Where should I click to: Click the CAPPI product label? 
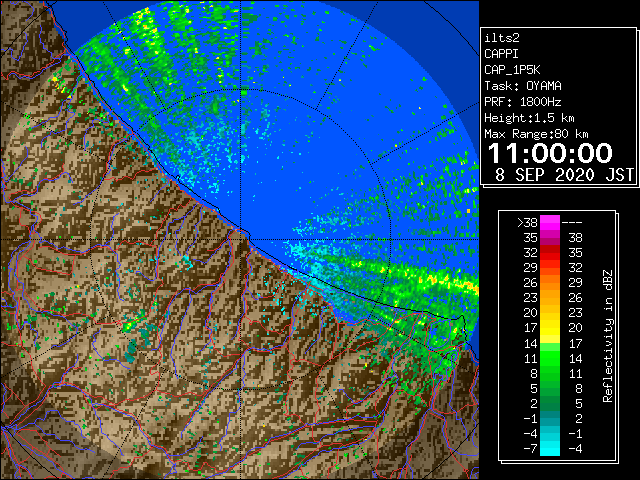(501, 54)
